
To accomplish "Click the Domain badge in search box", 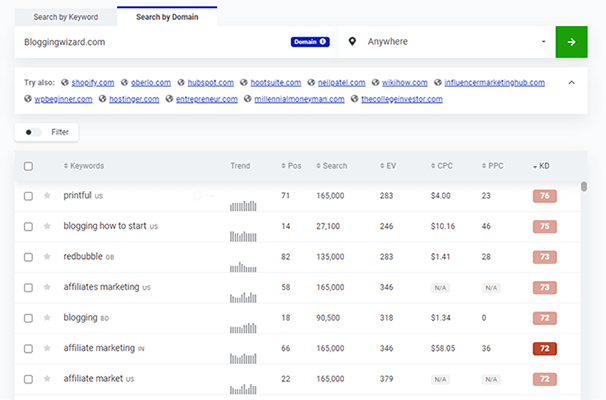I will [x=309, y=42].
